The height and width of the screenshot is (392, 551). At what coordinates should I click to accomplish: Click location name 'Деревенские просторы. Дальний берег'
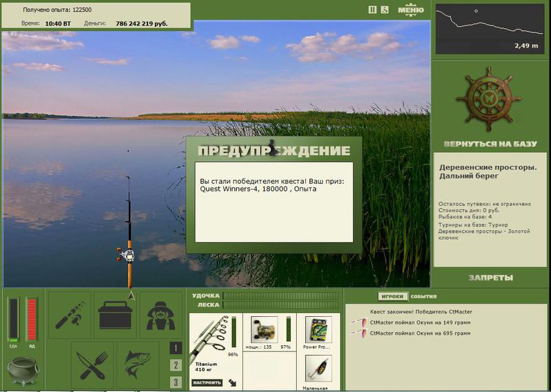point(488,172)
